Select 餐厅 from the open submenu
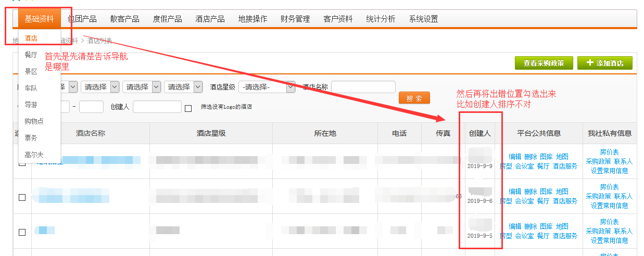Image resolution: width=644 pixels, height=256 pixels. [31, 55]
